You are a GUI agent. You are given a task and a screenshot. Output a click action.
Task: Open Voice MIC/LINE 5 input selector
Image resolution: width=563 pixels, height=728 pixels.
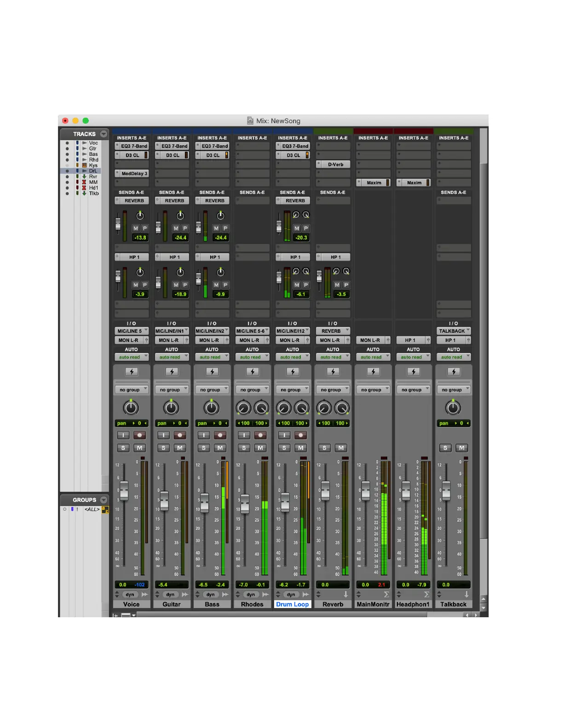[132, 331]
